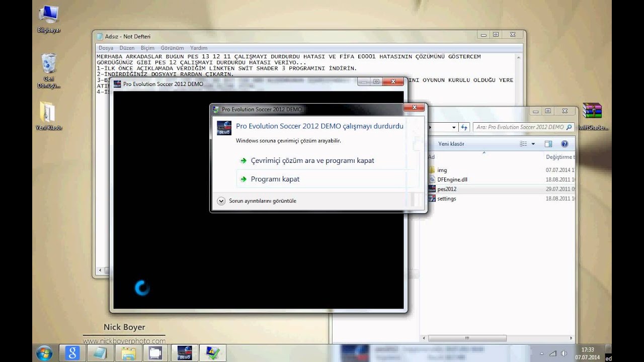This screenshot has height=362, width=644.
Task: Open the Geri Dönüşüm recycle bin icon
Action: coord(49,70)
